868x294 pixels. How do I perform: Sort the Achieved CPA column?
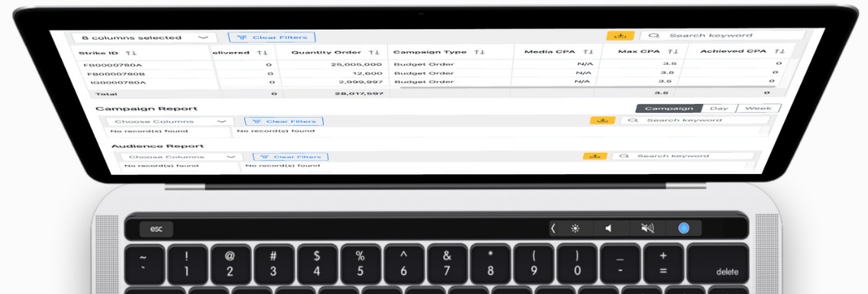click(x=779, y=51)
